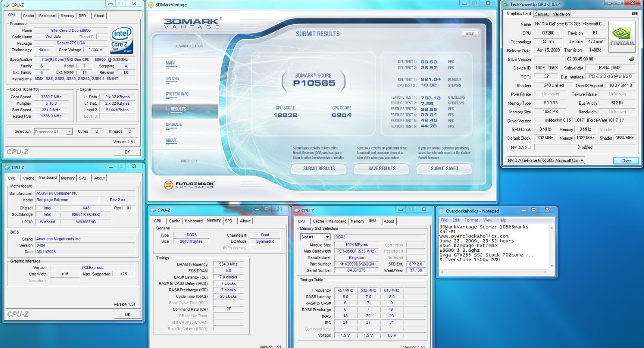644x348 pixels.
Task: Click the CPU score value 6904
Action: [x=341, y=115]
